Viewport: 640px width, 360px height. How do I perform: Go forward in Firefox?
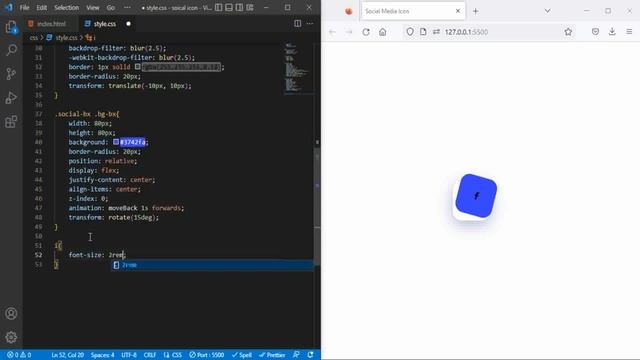click(x=349, y=32)
